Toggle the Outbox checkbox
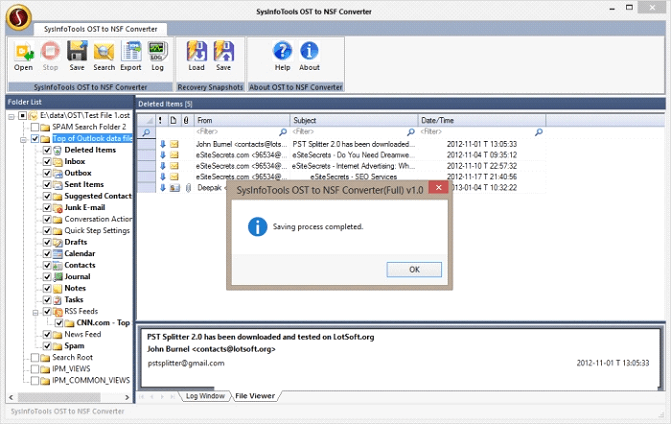This screenshot has width=671, height=424. [47, 173]
